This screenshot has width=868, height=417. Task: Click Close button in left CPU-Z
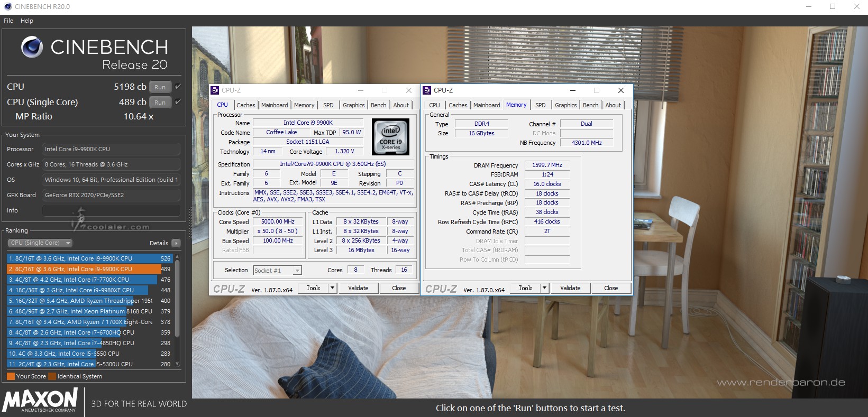(x=399, y=288)
